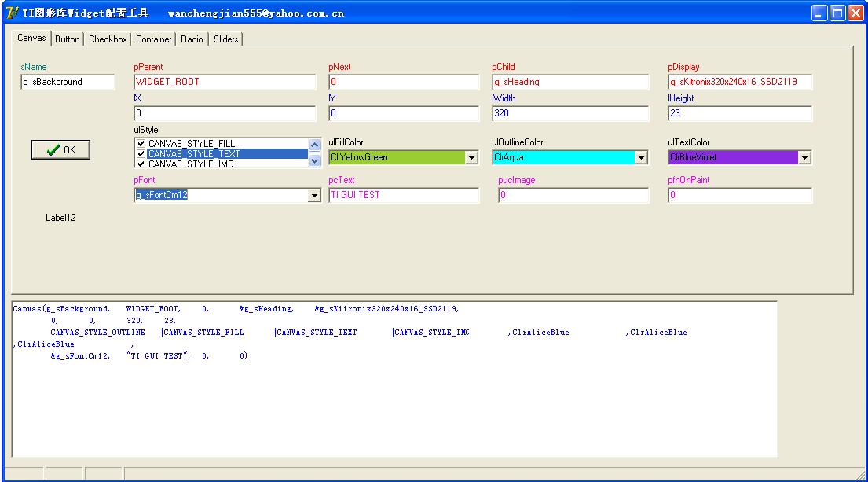Focus the lY coordinate field

[x=404, y=113]
